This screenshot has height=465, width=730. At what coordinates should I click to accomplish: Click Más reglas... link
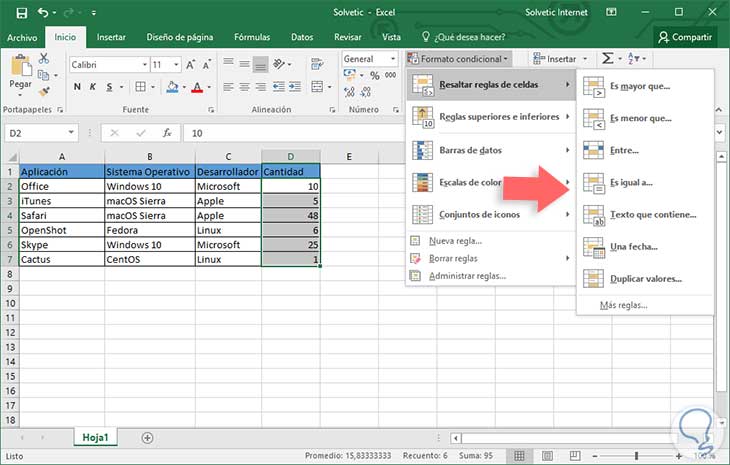pos(623,305)
